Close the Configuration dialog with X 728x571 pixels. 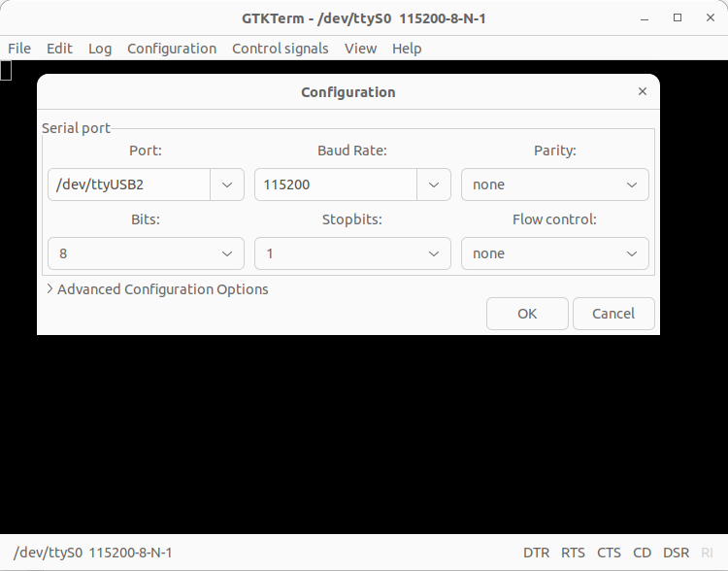pyautogui.click(x=643, y=91)
